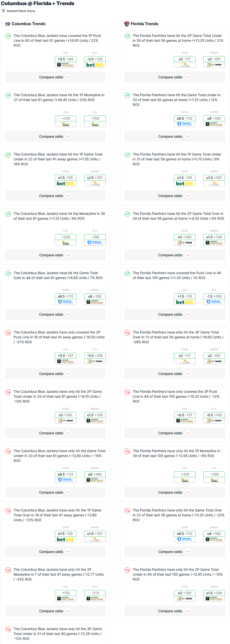This screenshot has height=644, width=230.
Task: Click red downtrend icon for Columbus 2P Puck Line
Action: tap(8, 332)
